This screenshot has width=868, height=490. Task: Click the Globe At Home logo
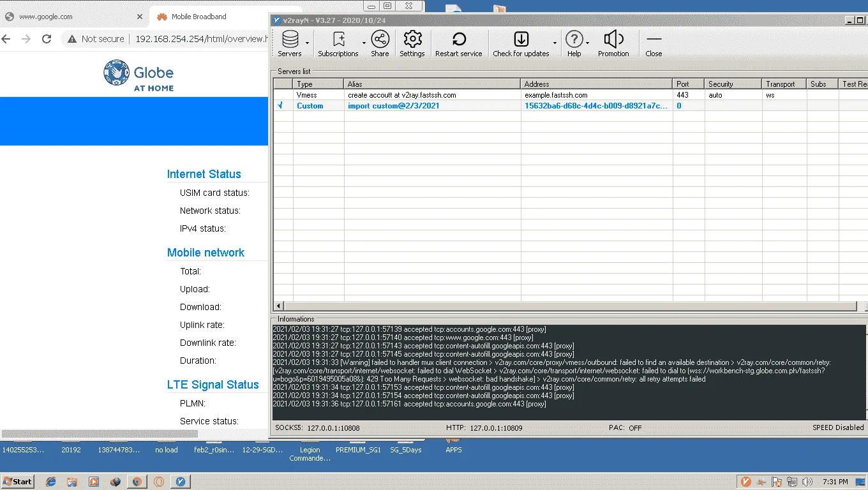click(x=138, y=75)
